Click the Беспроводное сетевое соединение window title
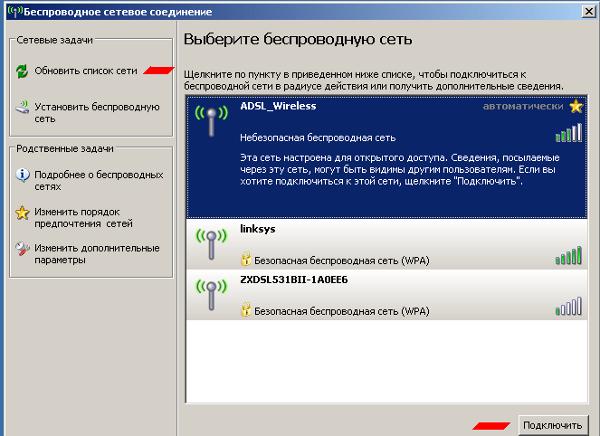The image size is (600, 436). 118,12
